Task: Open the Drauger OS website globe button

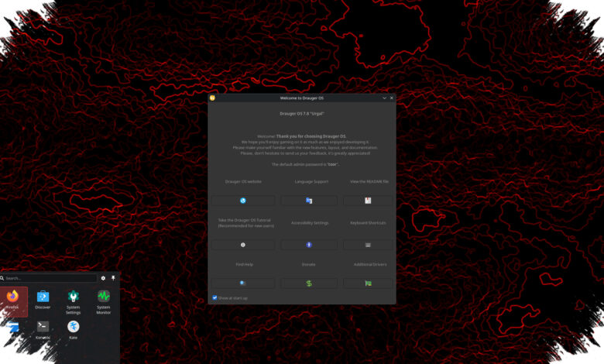Action: [243, 201]
